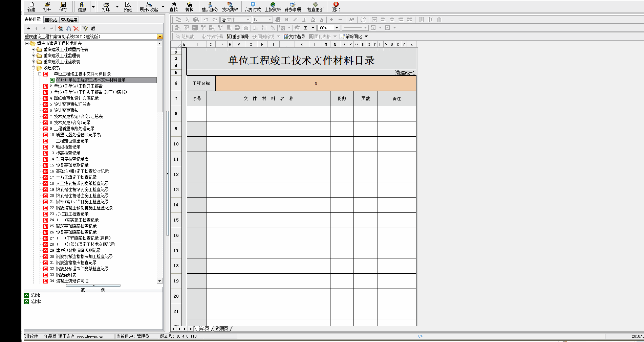Click the 上报资料 icon
Viewport: 644px width, 342px height.
pos(273,6)
